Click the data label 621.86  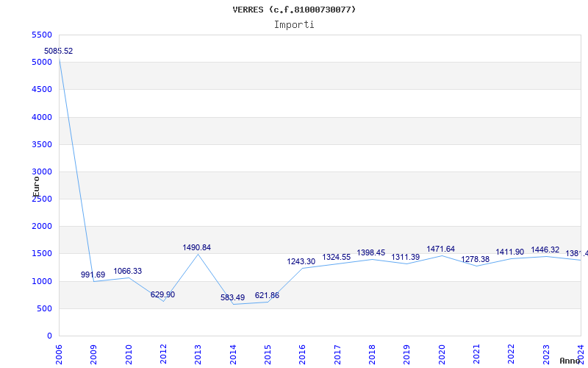[267, 296]
